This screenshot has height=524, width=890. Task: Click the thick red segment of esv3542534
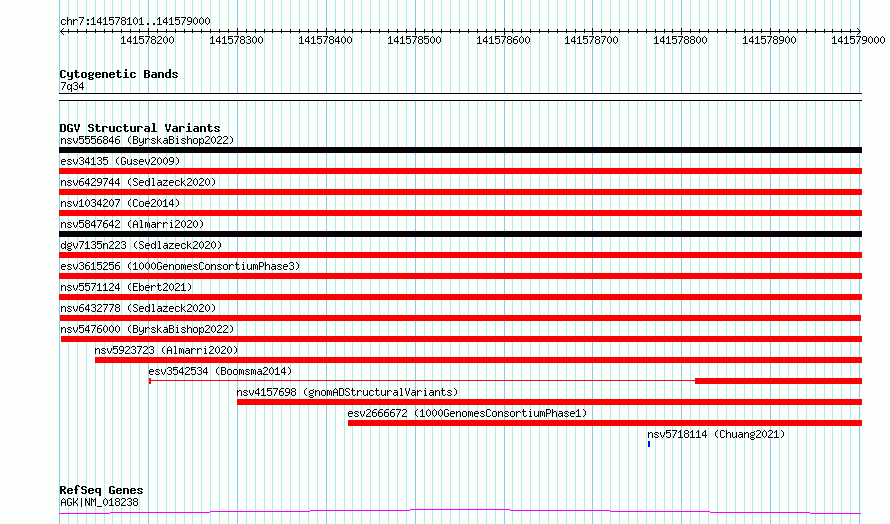click(779, 381)
